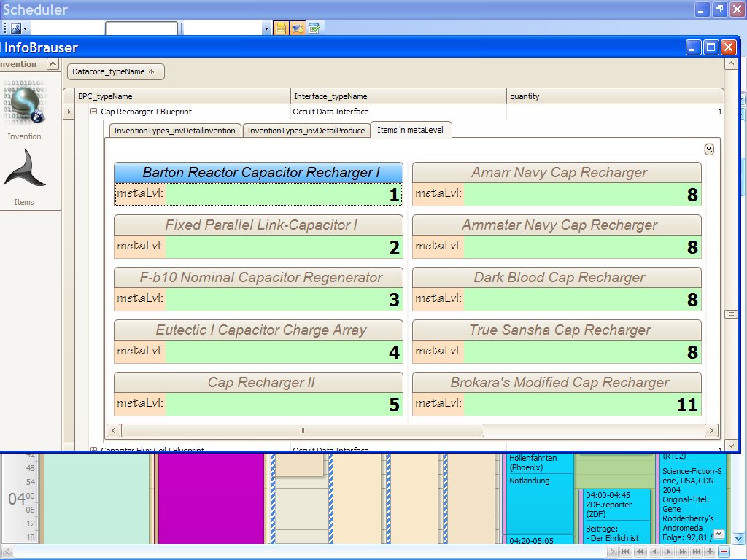Click left arrow of card view scrollbar
747x560 pixels.
(x=113, y=430)
